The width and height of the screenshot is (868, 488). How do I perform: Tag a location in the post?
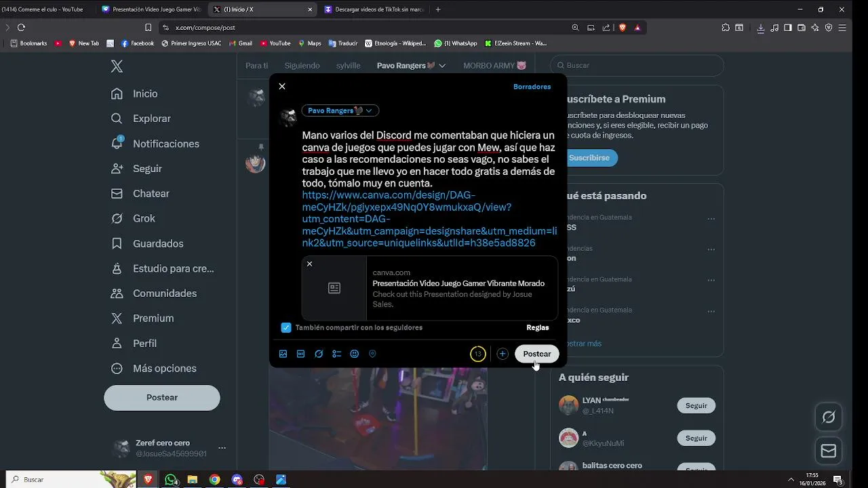(x=372, y=354)
